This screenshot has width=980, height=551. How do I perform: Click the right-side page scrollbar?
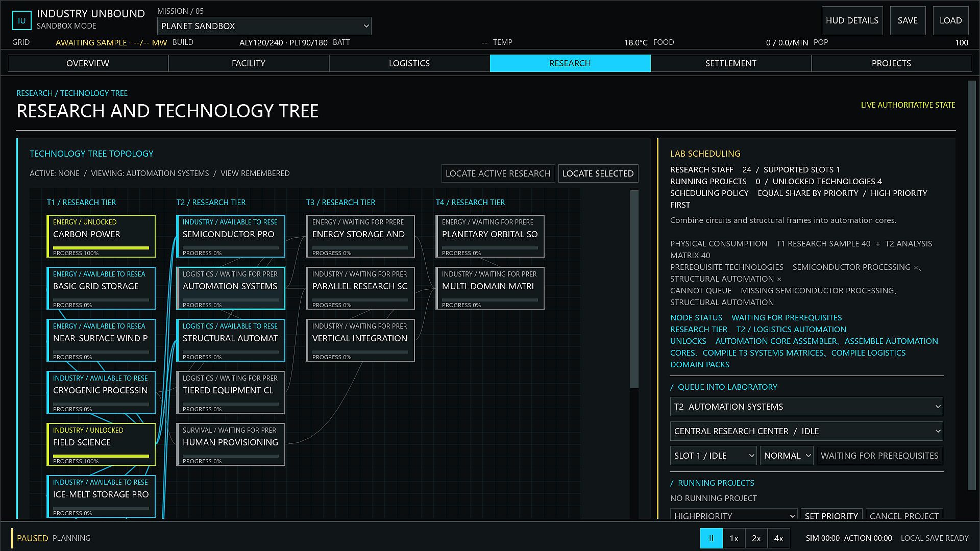[x=972, y=286]
